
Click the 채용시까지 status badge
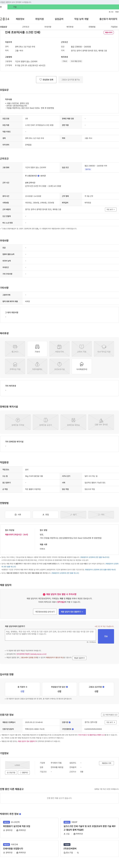click(108, 33)
